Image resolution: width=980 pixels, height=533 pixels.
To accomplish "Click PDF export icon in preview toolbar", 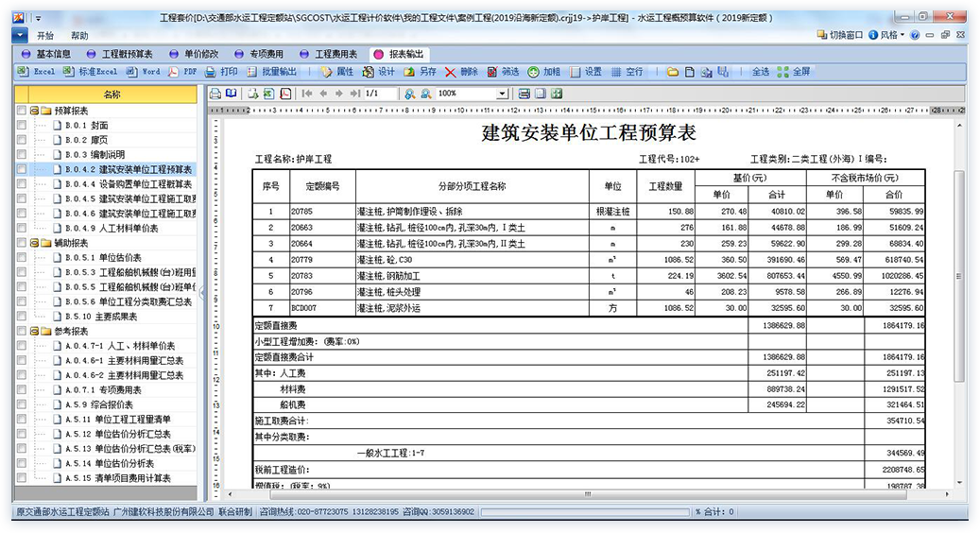I will coord(285,94).
